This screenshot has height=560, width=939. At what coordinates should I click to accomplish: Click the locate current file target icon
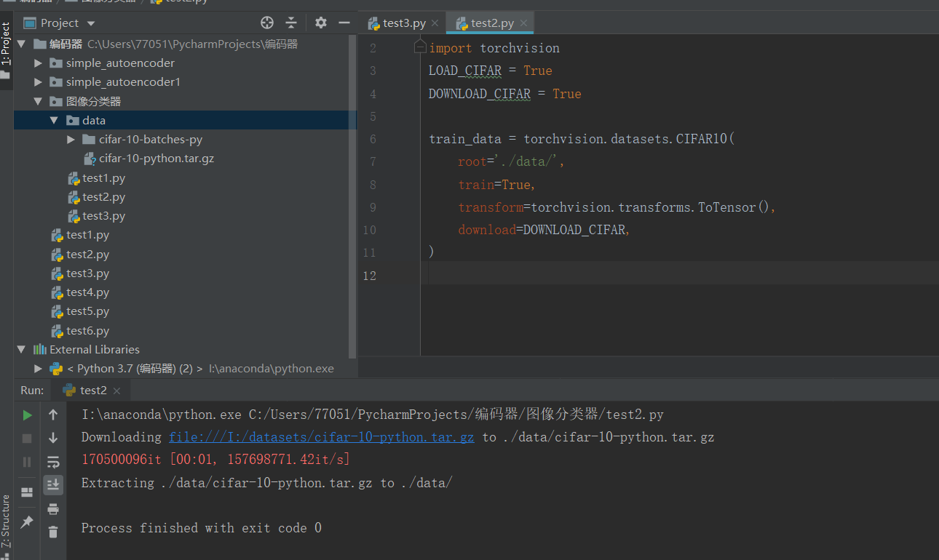coord(267,23)
